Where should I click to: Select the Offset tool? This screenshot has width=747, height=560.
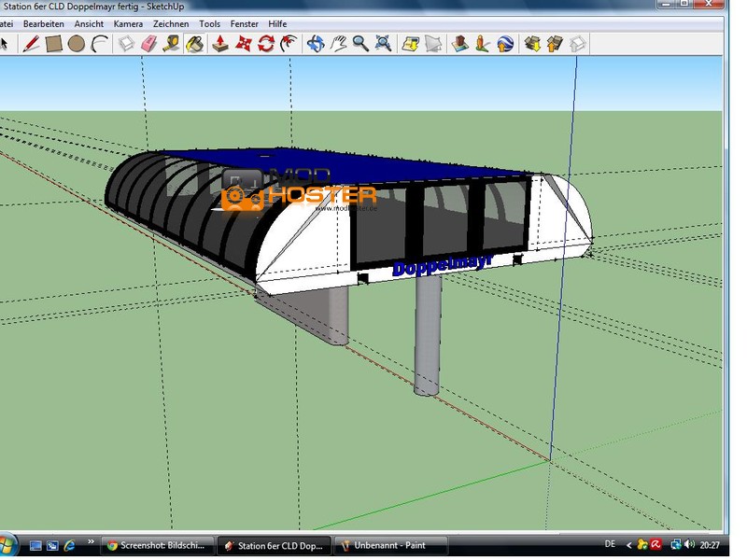tap(289, 44)
